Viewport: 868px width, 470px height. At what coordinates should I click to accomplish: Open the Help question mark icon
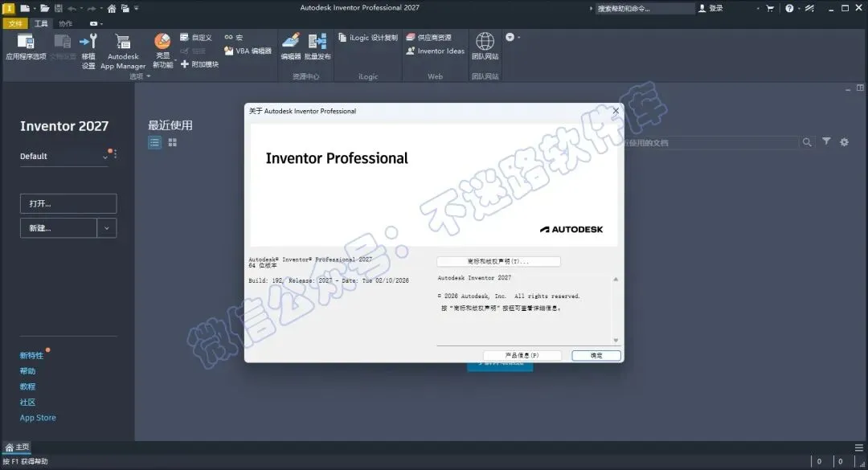(789, 8)
